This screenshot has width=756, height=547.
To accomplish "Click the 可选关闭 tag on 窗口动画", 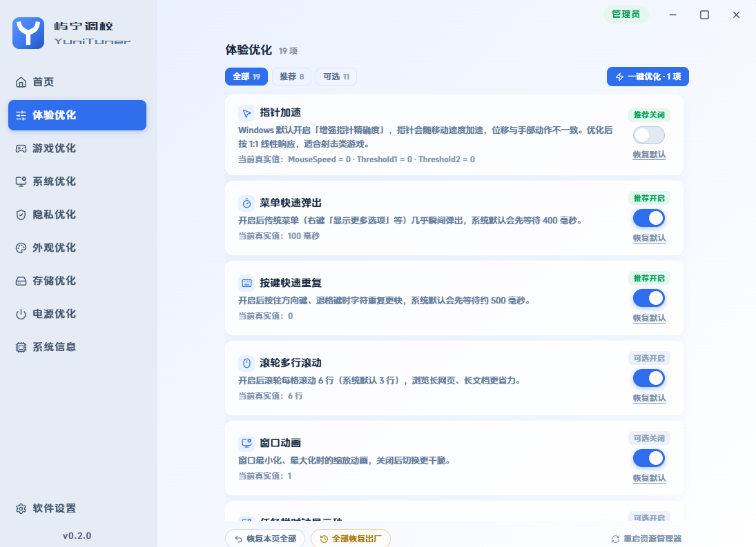I will 649,438.
